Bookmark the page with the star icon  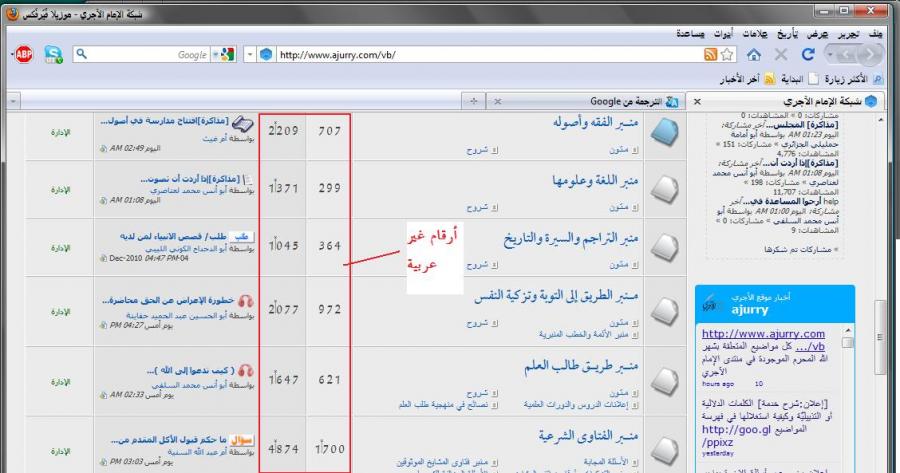click(x=727, y=55)
